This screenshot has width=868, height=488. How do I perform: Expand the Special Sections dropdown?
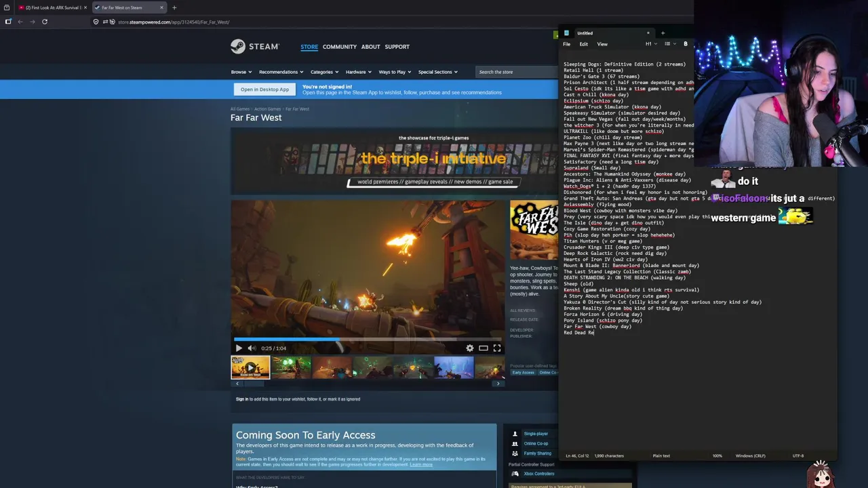(437, 72)
